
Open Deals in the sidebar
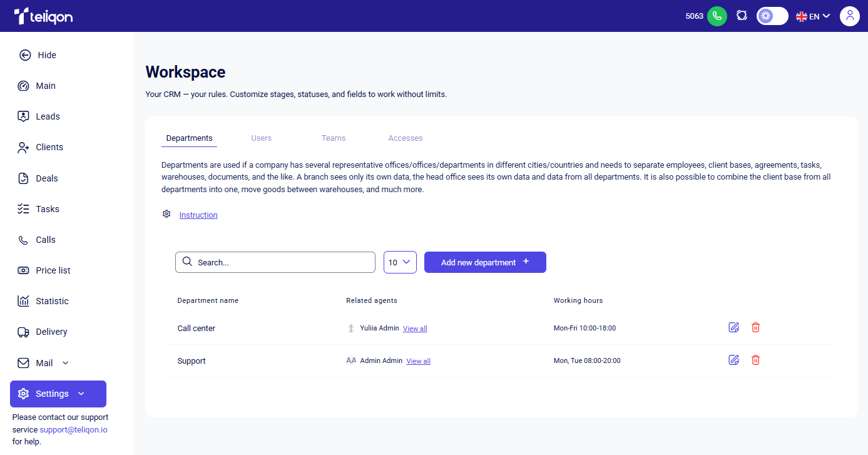tap(46, 178)
